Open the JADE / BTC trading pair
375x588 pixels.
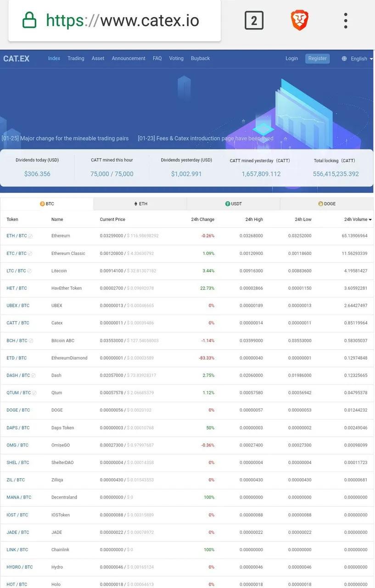[18, 532]
